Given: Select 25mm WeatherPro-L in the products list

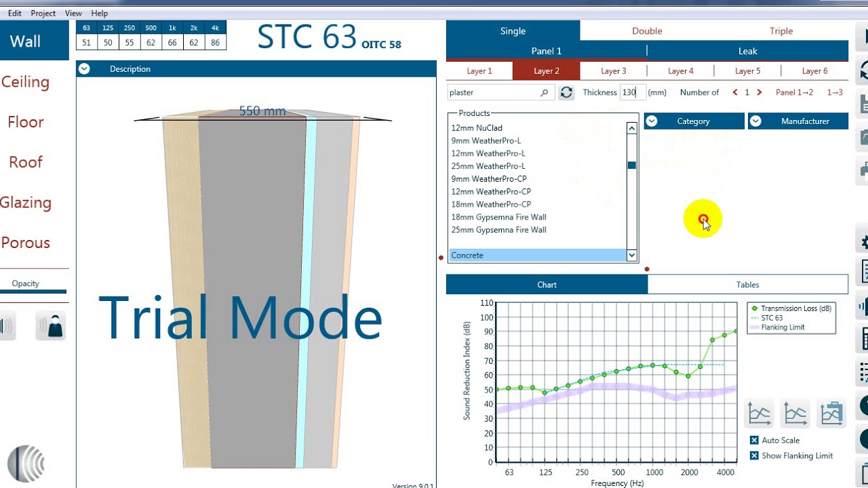Looking at the screenshot, I should pos(488,166).
